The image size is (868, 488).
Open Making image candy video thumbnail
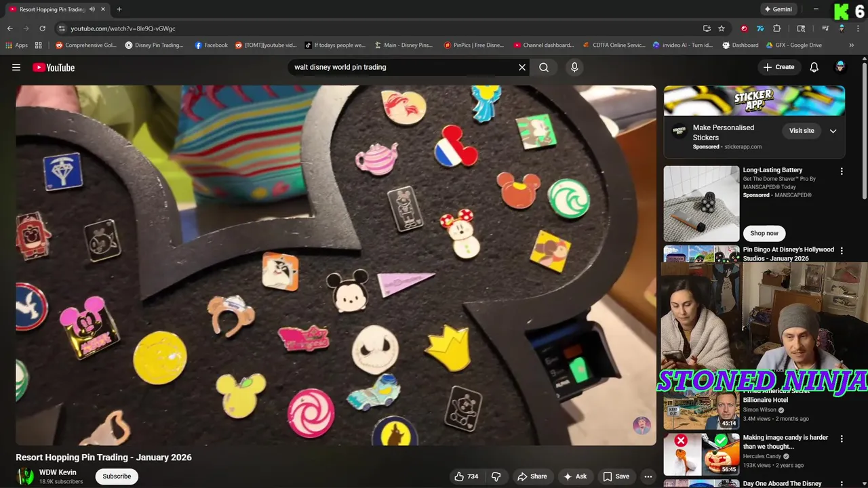701,454
